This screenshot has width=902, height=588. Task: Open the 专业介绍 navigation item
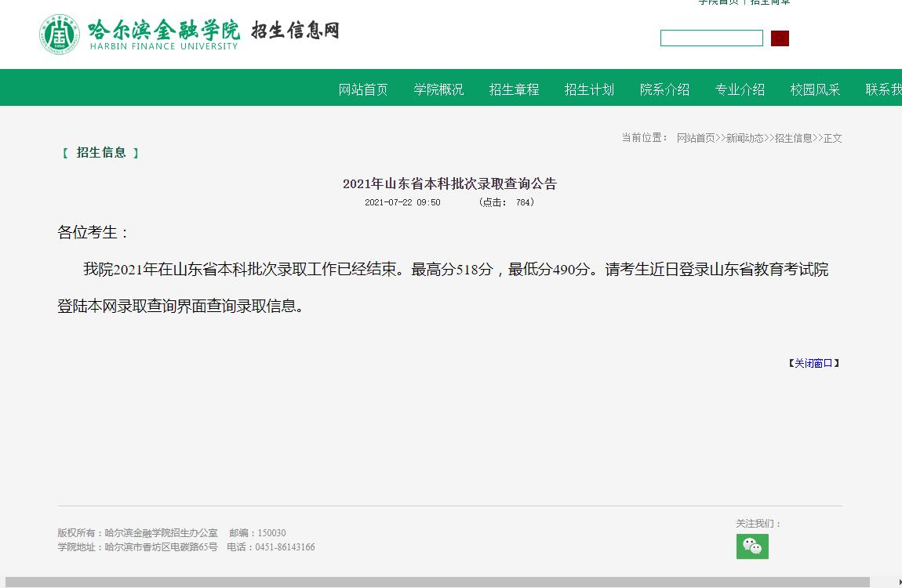coord(740,89)
